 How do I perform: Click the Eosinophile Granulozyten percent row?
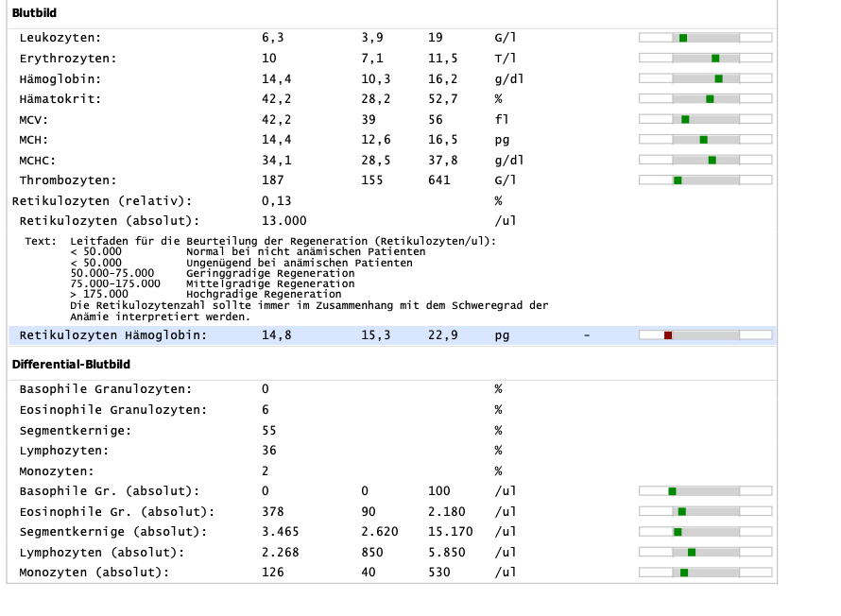click(x=392, y=410)
